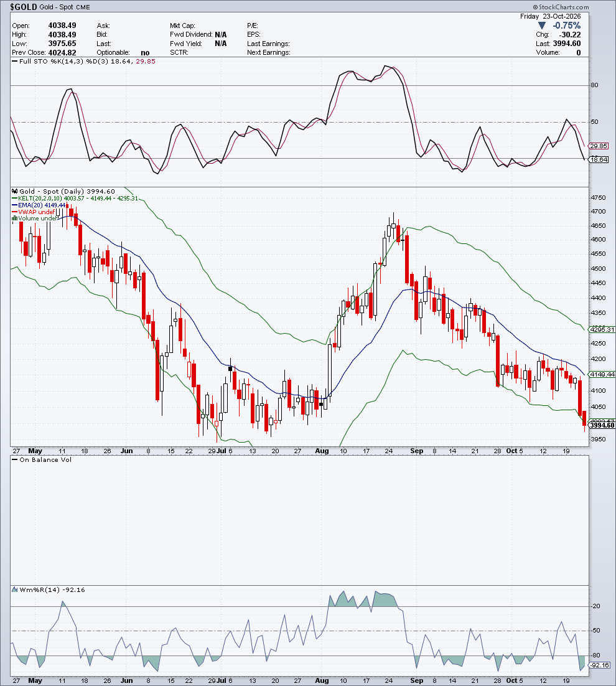Click the date Friday 23-Oct-2026
Screen dimensions: 616x686
[x=551, y=16]
